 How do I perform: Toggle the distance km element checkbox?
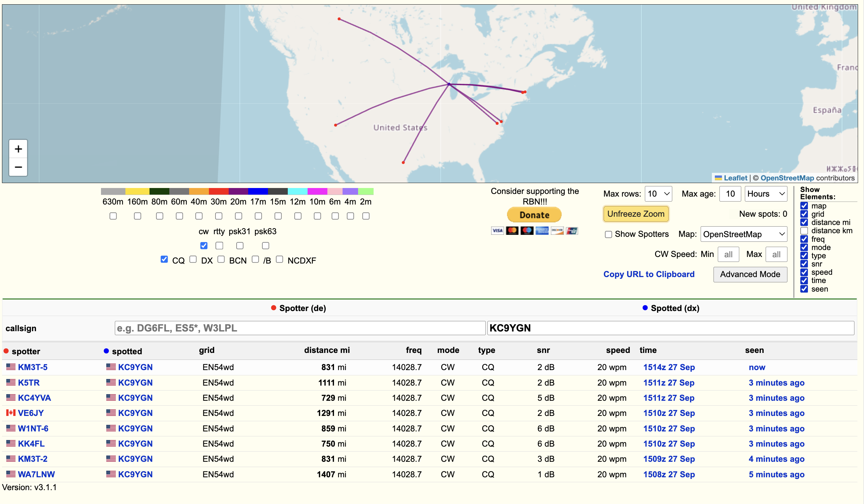[804, 231]
